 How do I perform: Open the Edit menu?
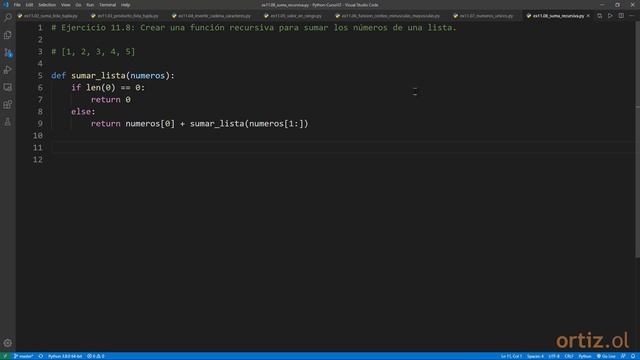[x=29, y=5]
